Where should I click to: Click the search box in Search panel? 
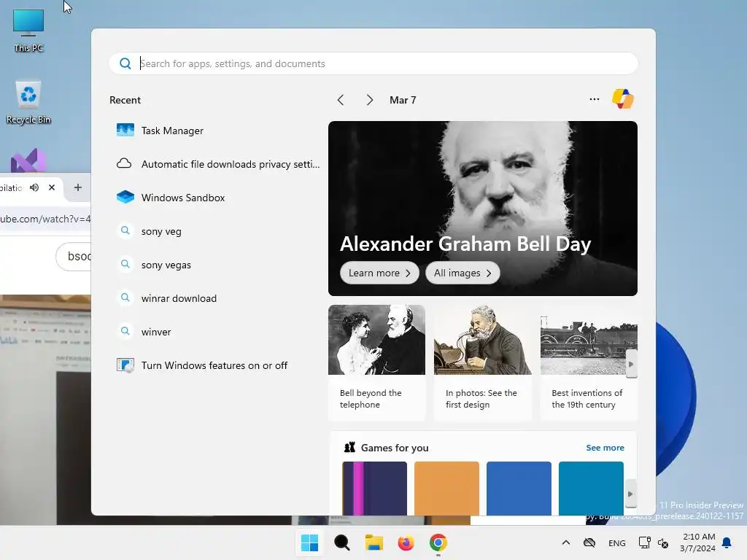[x=373, y=63]
